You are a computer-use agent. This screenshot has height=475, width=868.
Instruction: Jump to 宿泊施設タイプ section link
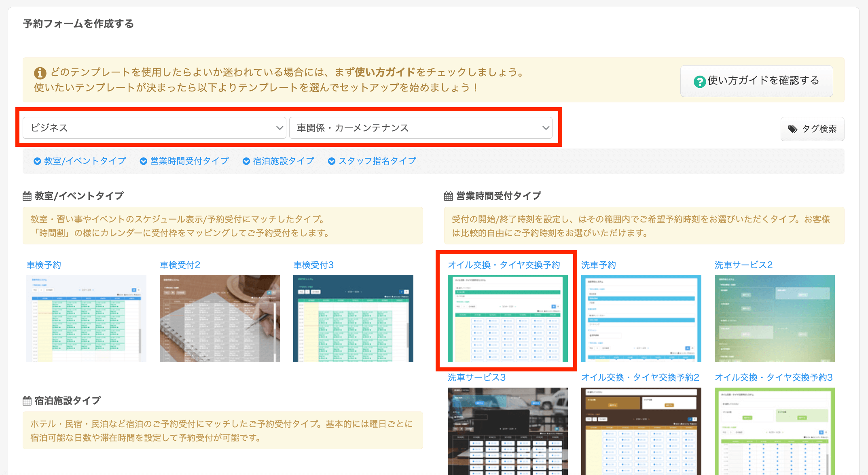283,161
